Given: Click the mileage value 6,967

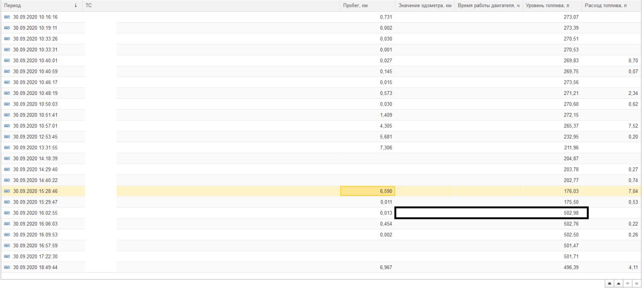Looking at the screenshot, I should coord(386,267).
